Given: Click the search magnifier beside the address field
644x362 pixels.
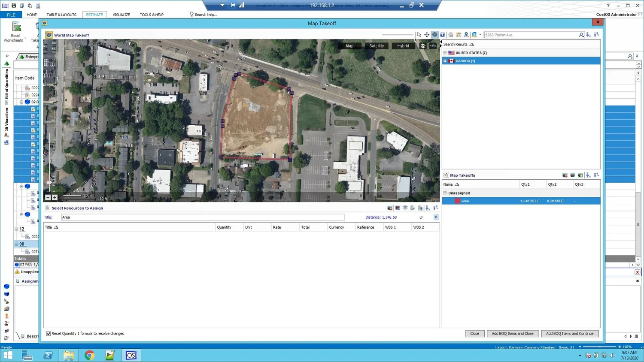Looking at the screenshot, I should tap(581, 35).
